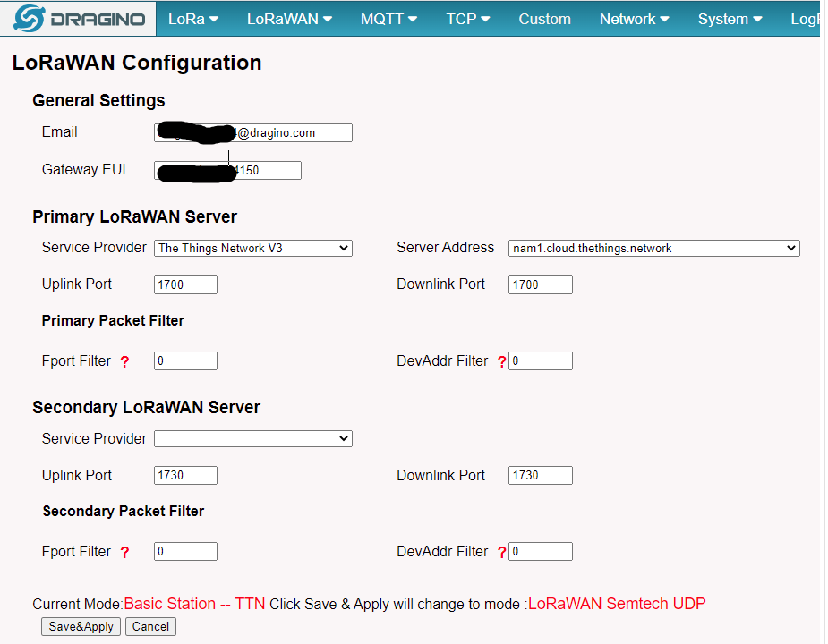Screen dimensions: 828x644
Task: Open the TCP menu
Action: [x=468, y=19]
